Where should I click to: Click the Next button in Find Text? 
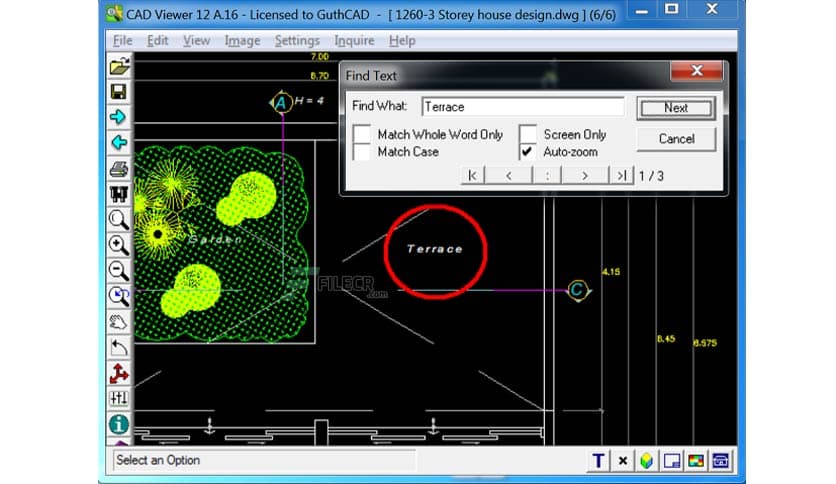click(x=676, y=108)
